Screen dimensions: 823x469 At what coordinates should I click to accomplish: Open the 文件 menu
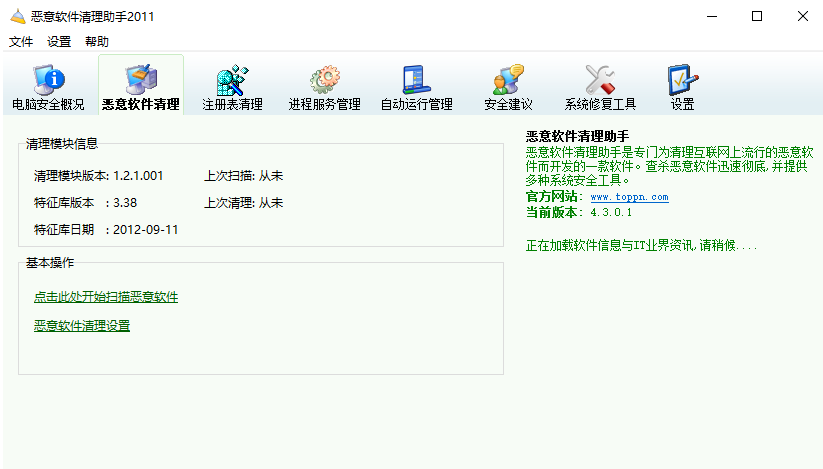tap(21, 41)
